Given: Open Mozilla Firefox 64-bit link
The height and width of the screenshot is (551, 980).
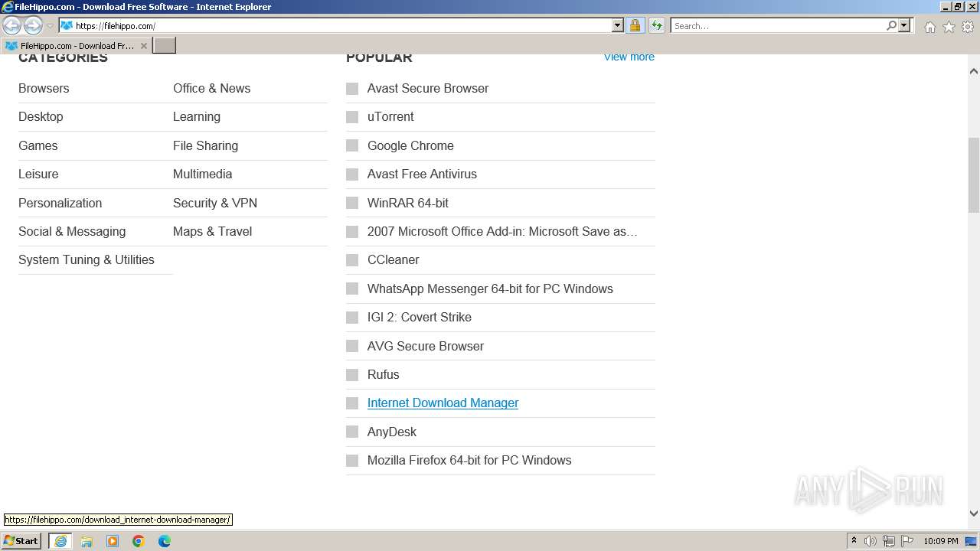Looking at the screenshot, I should 469,460.
